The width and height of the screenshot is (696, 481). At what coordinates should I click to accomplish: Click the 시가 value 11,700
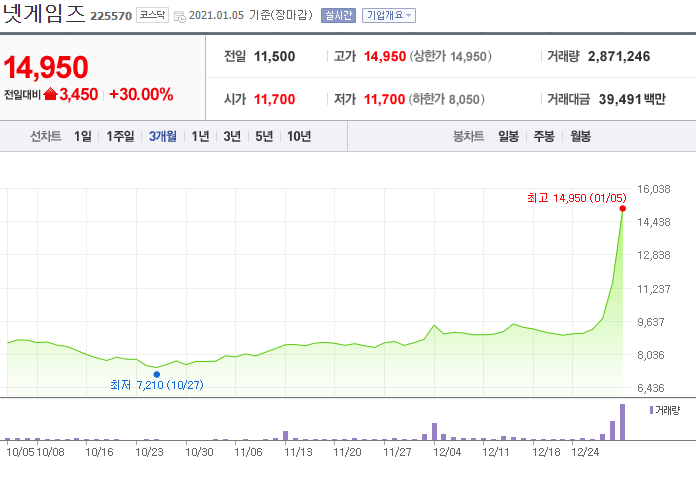(274, 99)
